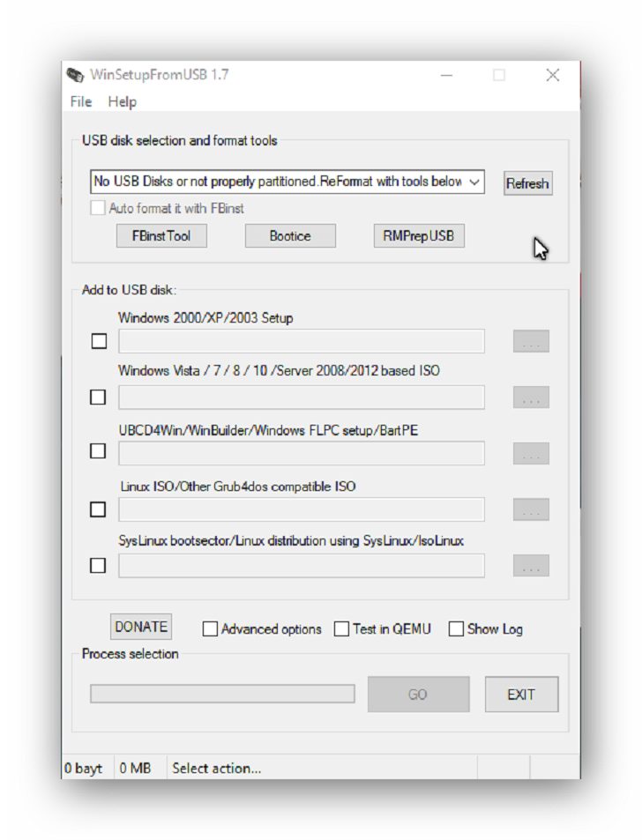Viewport: 642px width, 840px height.
Task: Browse for Linux ISO/Grub4dos ISO file
Action: pyautogui.click(x=531, y=509)
